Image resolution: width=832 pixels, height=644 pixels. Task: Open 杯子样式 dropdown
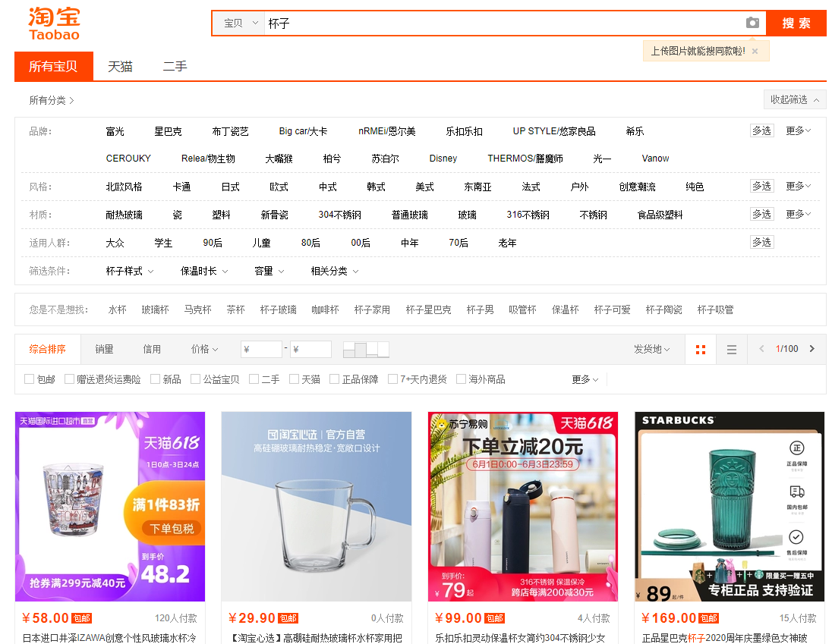130,271
